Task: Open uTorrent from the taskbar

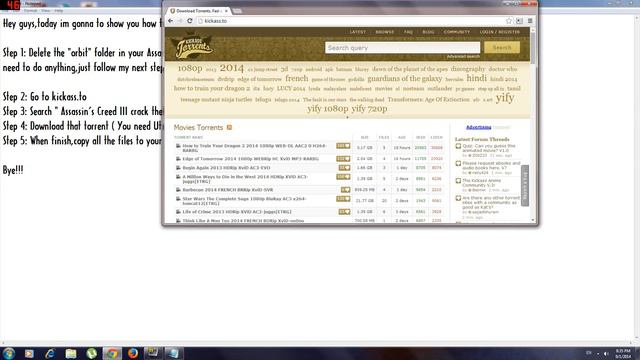Action: pos(91,353)
